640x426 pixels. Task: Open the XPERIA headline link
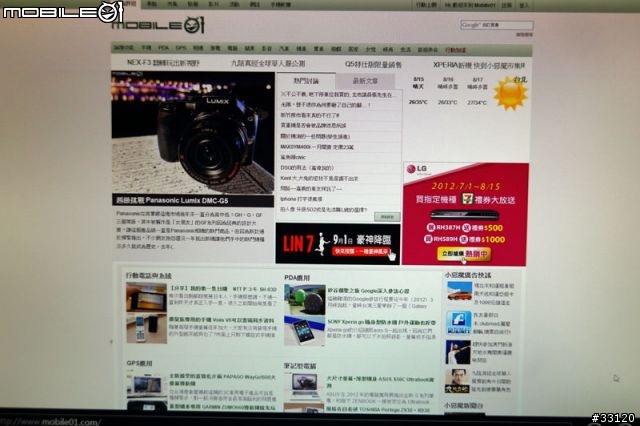[x=479, y=65]
